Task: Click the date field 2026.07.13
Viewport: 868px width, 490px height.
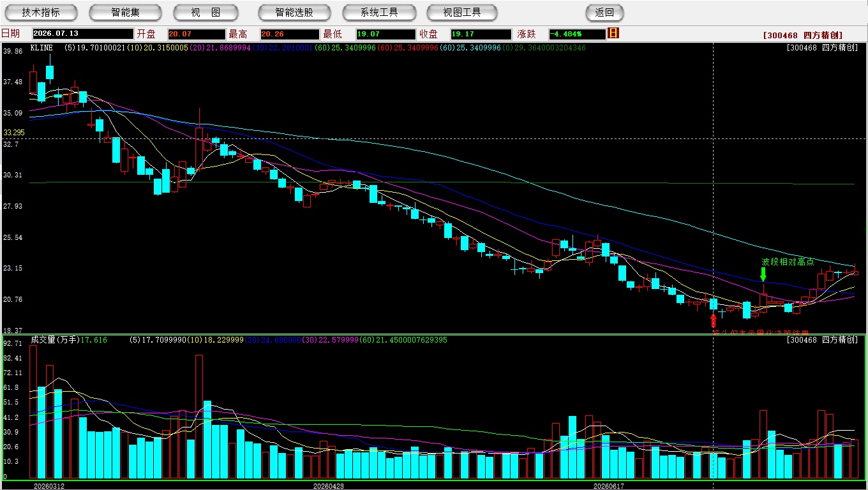Action: (83, 34)
